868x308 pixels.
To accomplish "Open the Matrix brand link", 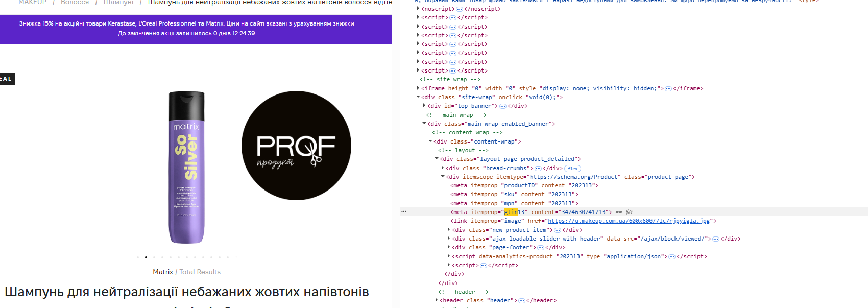I will point(163,272).
